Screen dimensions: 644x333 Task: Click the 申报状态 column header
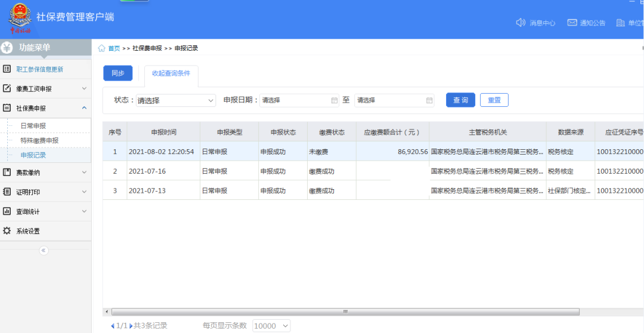pyautogui.click(x=283, y=131)
